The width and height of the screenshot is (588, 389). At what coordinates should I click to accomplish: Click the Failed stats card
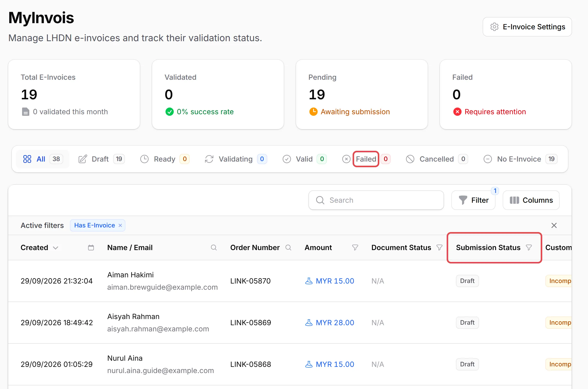[506, 94]
